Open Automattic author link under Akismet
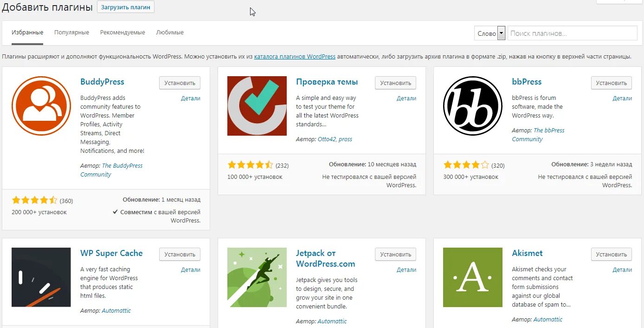 548,319
